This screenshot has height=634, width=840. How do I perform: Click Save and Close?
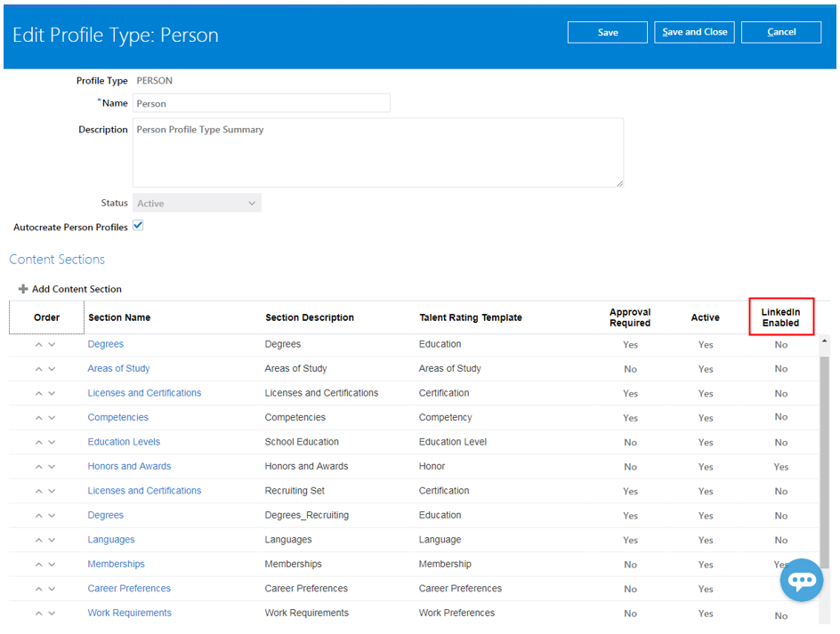[694, 32]
